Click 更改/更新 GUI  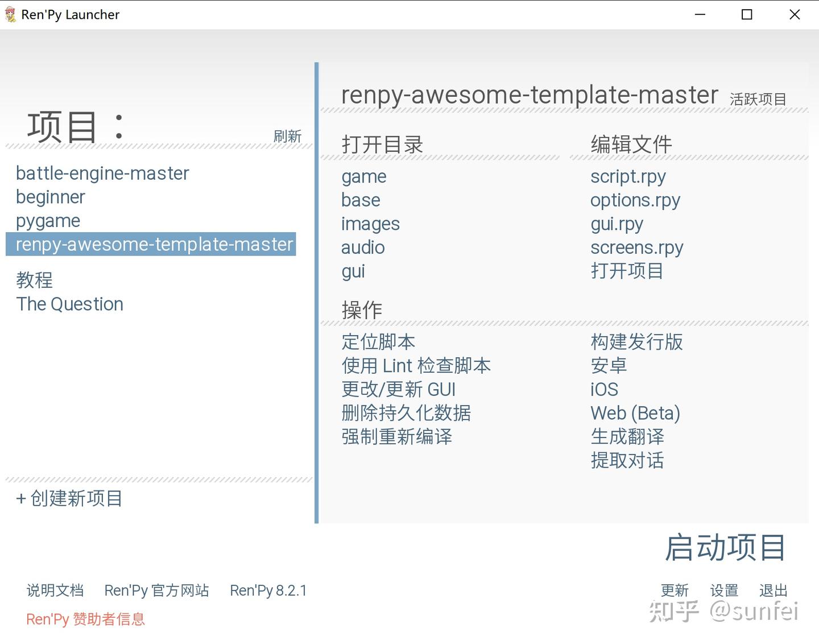(x=398, y=389)
